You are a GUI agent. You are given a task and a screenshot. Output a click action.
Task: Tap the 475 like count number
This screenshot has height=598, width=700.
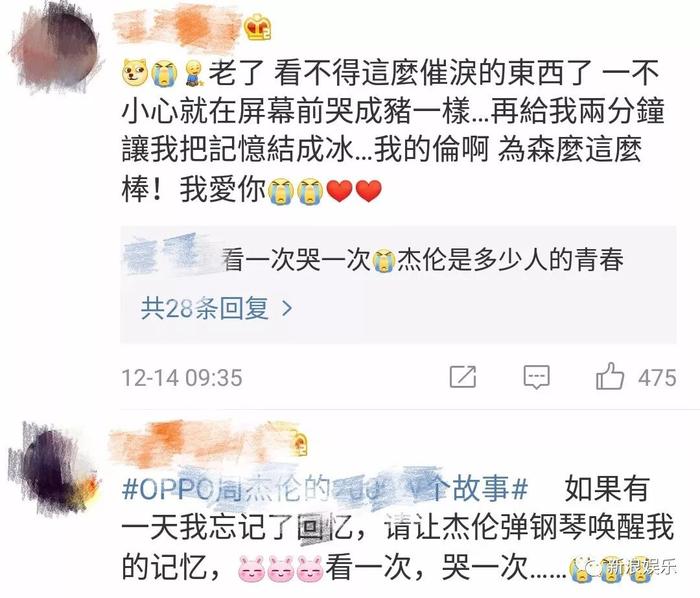pyautogui.click(x=657, y=378)
